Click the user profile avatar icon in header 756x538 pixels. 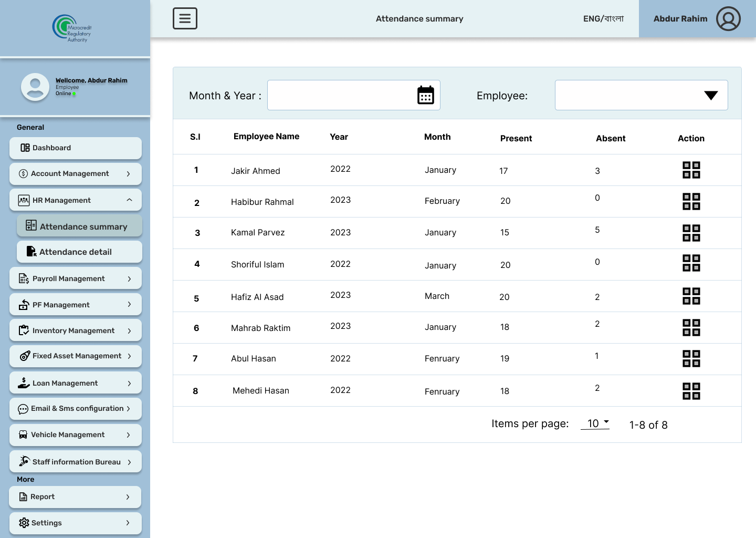tap(728, 19)
